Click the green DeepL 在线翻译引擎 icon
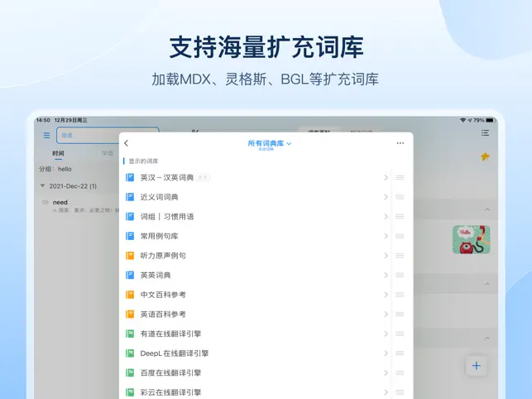This screenshot has height=399, width=532. [x=130, y=353]
